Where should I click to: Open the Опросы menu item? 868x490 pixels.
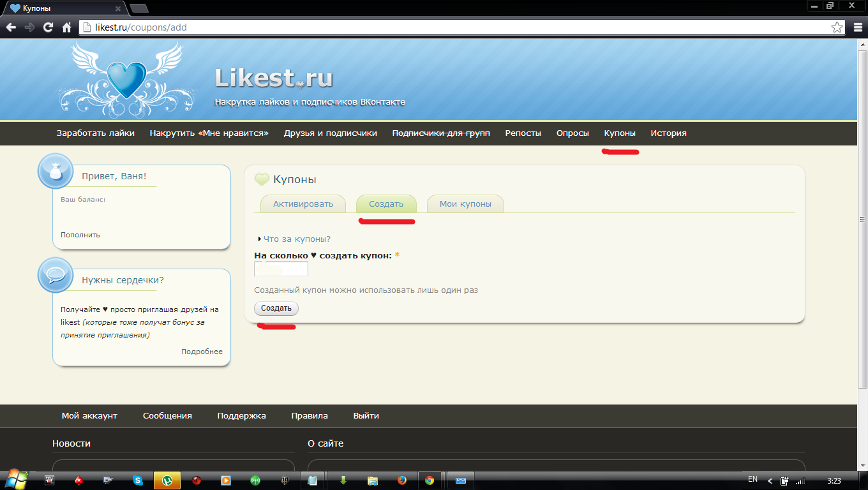coord(572,133)
